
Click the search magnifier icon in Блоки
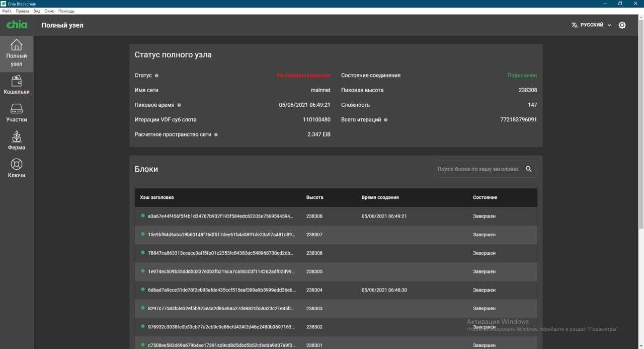pos(529,169)
